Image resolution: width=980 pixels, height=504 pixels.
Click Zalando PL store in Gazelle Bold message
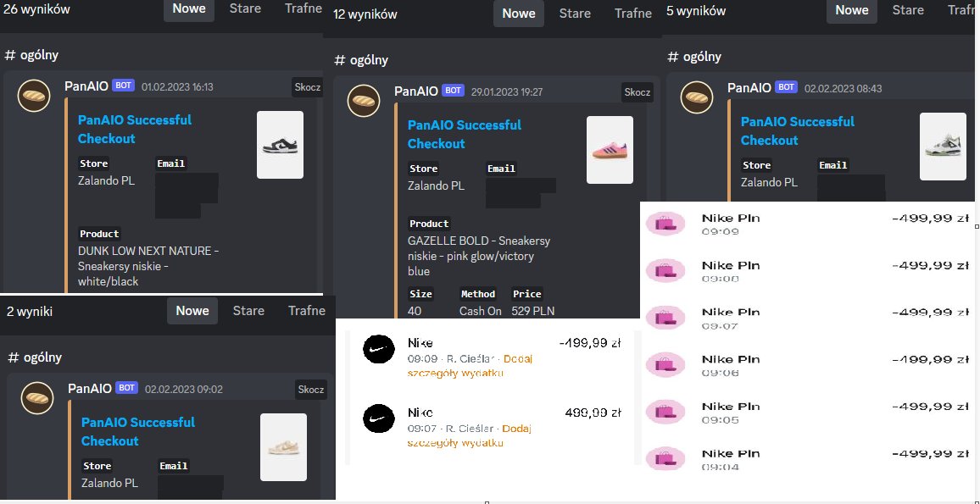pos(437,186)
